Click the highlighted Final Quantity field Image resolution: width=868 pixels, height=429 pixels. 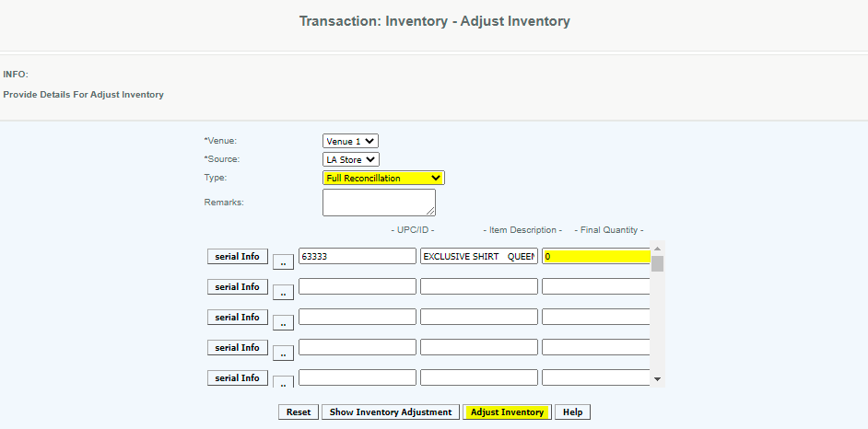pos(595,257)
